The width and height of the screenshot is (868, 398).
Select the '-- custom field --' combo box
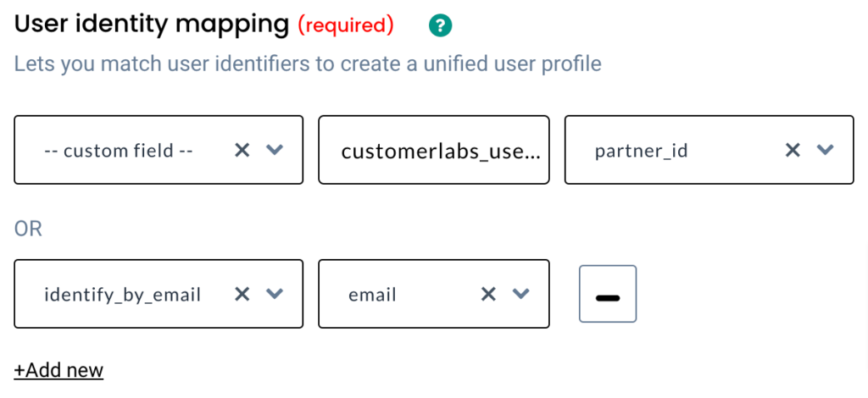point(159,150)
